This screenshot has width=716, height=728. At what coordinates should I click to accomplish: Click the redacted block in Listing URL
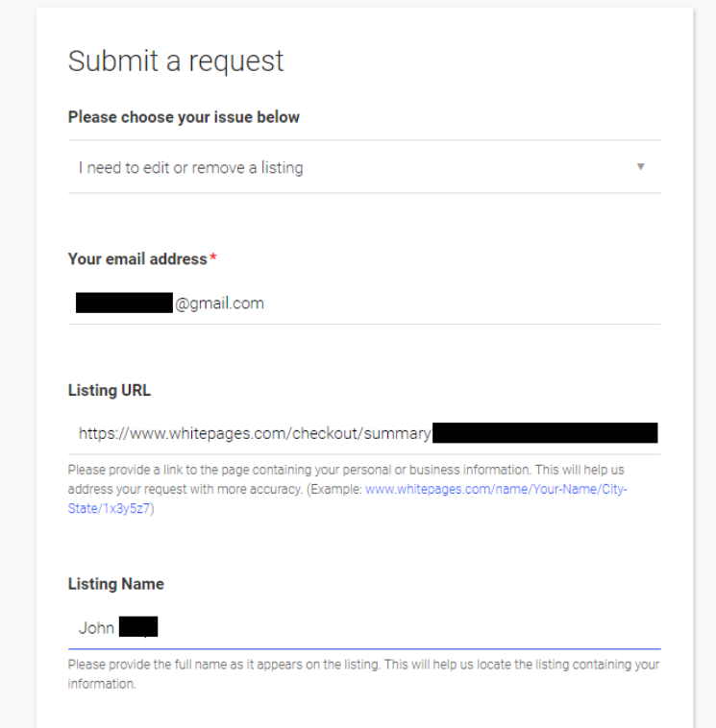(x=545, y=433)
